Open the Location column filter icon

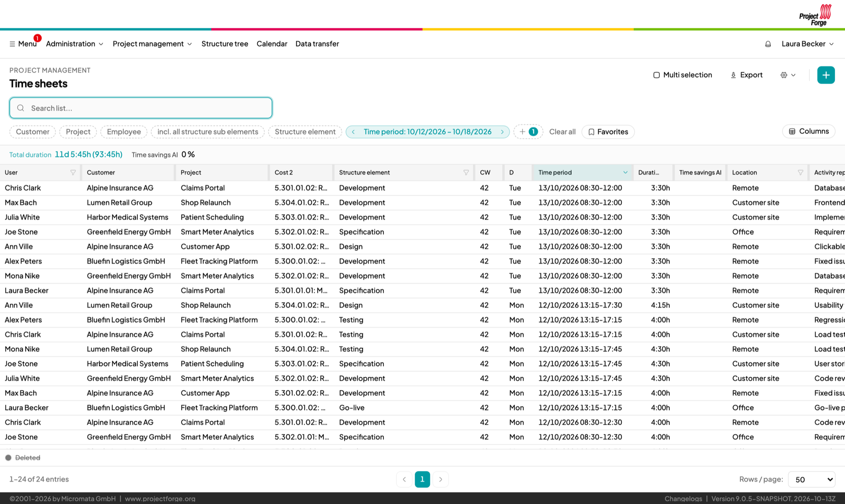click(801, 173)
